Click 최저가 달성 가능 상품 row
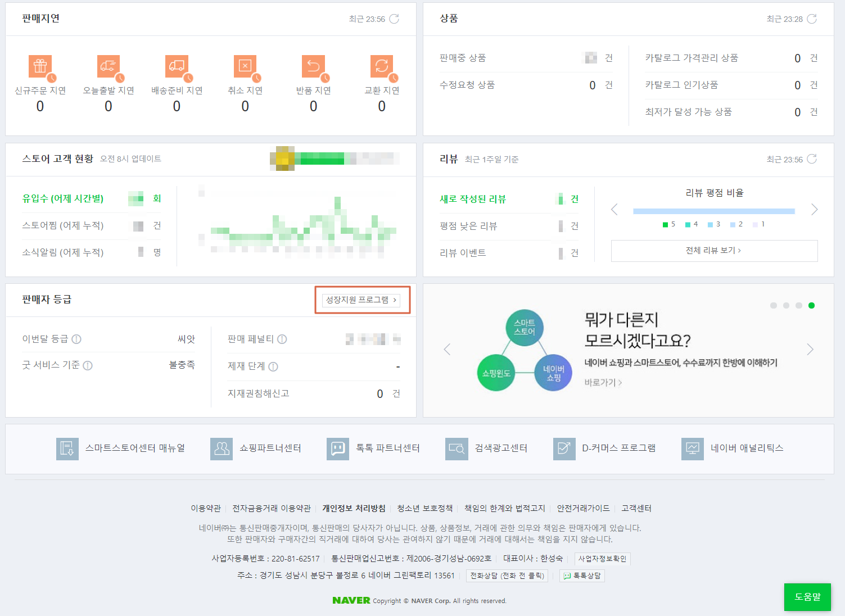Screen dimensions: 845x616 click(x=731, y=112)
